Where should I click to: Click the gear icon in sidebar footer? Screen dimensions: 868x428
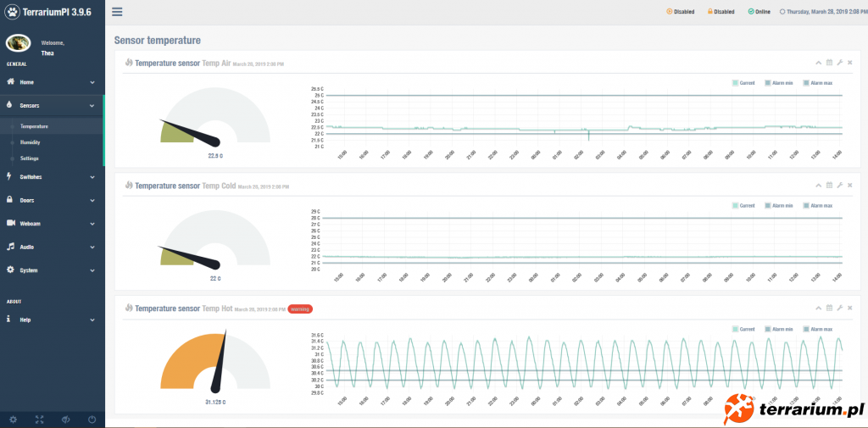pyautogui.click(x=13, y=420)
